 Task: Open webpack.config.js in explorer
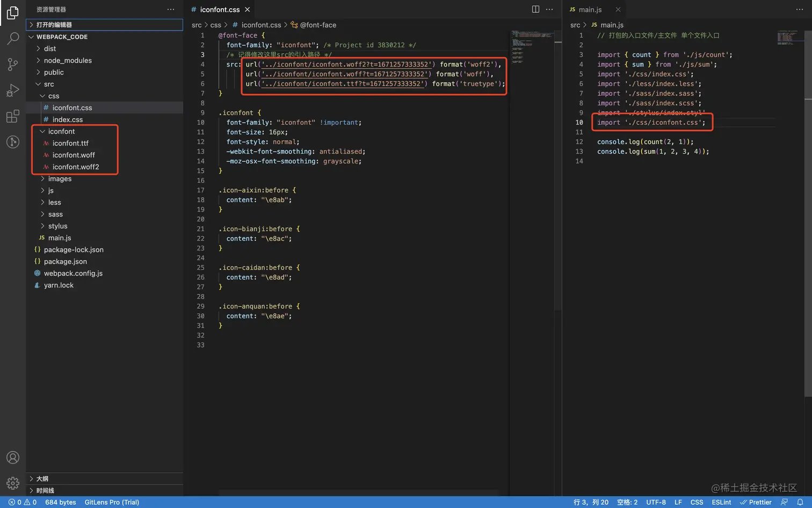coord(73,273)
